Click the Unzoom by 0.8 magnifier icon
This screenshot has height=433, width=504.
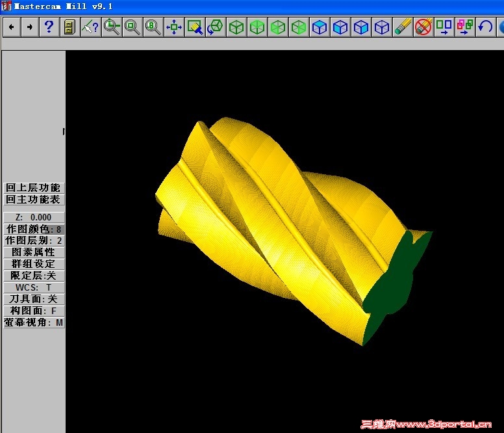point(153,27)
